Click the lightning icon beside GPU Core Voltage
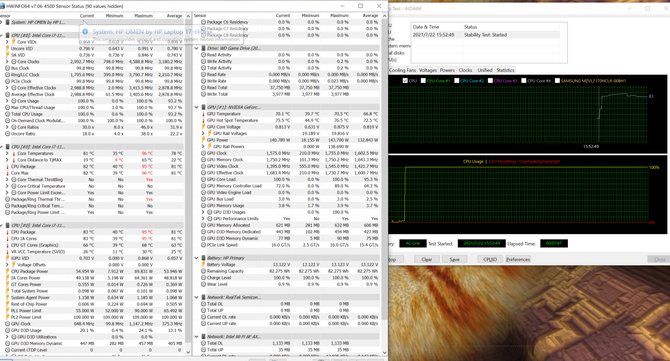670x361 pixels. point(203,127)
